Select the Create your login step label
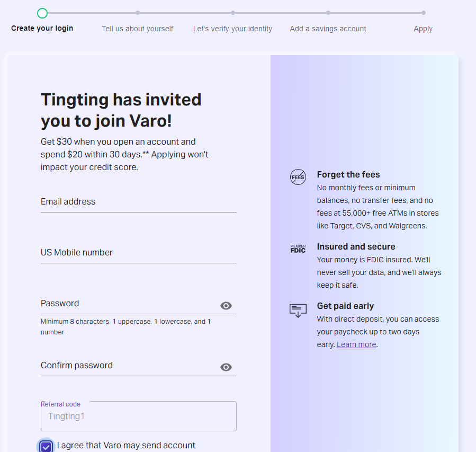 [x=42, y=28]
